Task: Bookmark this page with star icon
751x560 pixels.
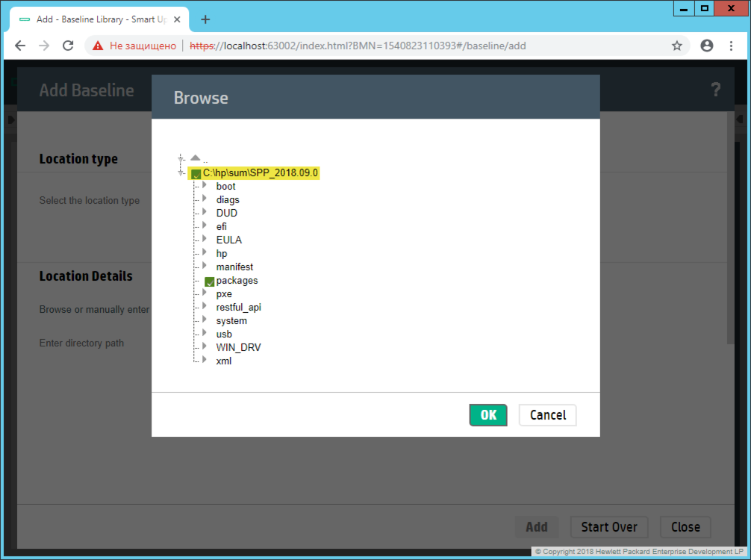Action: coord(676,46)
